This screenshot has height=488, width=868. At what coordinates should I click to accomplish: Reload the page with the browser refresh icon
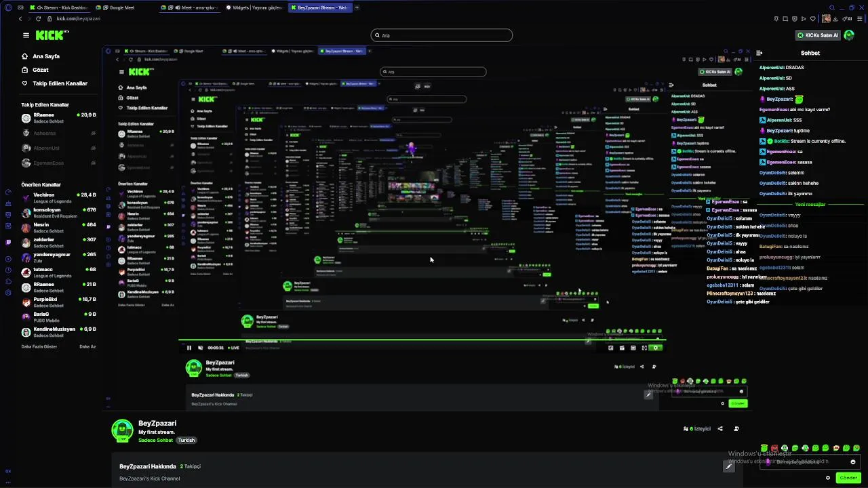(x=38, y=18)
